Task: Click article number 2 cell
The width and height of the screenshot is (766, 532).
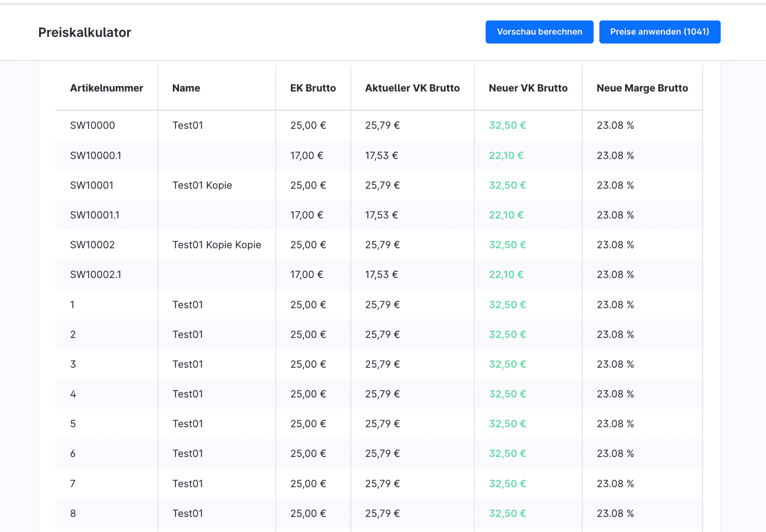Action: coord(73,334)
